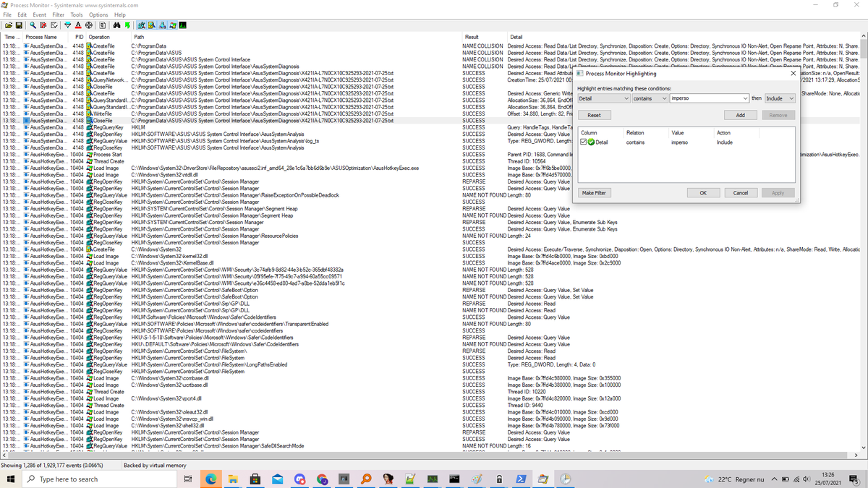Click the Process Name column header

point(47,37)
